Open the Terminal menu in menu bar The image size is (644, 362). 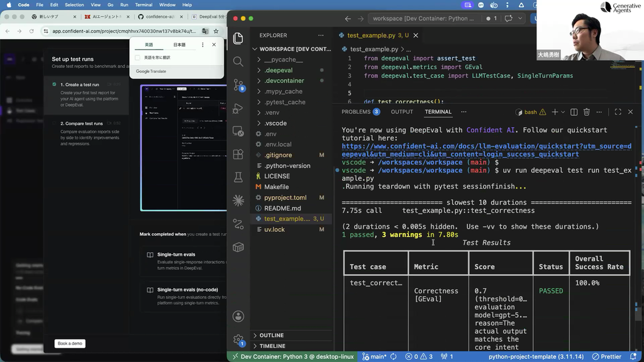point(143,5)
